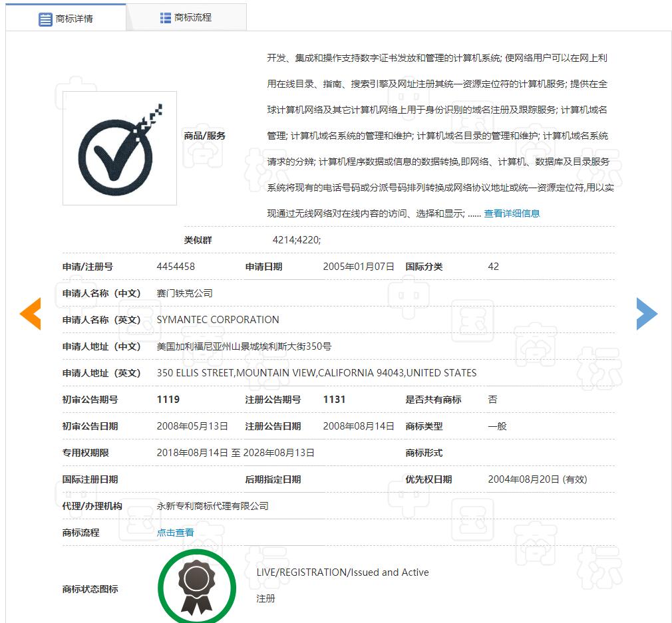This screenshot has height=623, width=672.
Task: Select applicant name 赛门铁克公司
Action: click(x=185, y=293)
